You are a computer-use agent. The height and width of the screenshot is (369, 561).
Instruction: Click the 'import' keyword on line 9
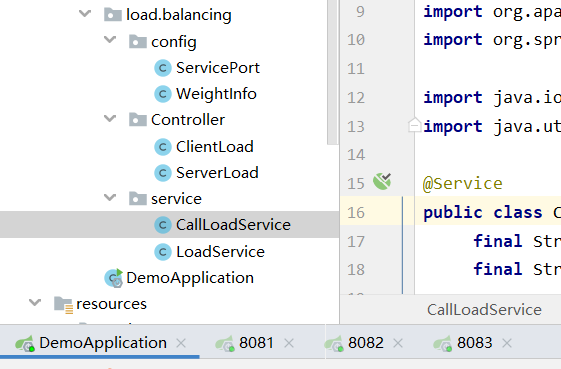[x=453, y=12]
